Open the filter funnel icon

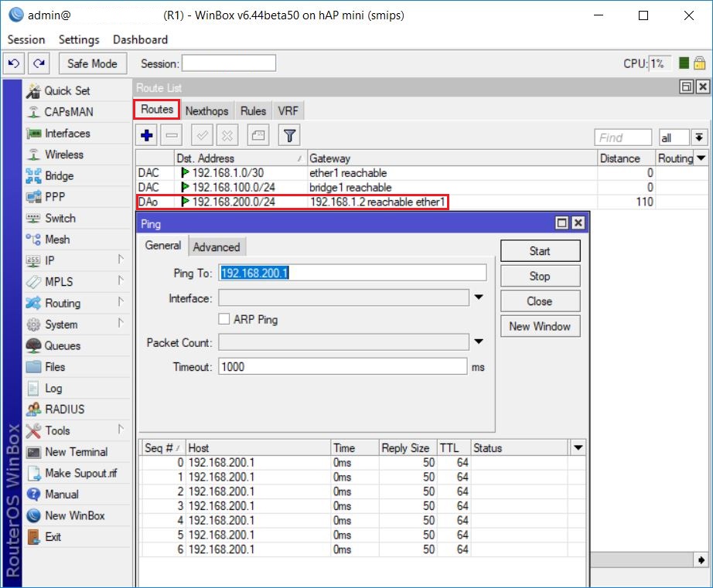click(x=289, y=135)
